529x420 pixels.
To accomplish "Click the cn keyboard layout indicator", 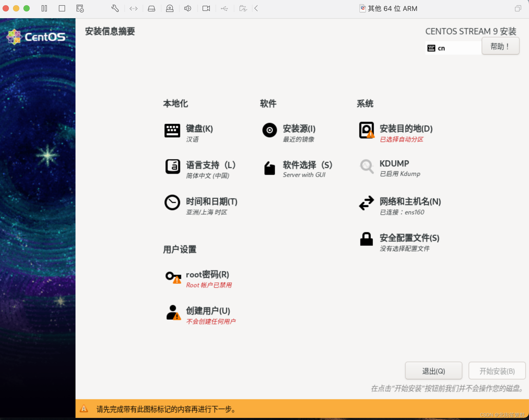I will (453, 48).
